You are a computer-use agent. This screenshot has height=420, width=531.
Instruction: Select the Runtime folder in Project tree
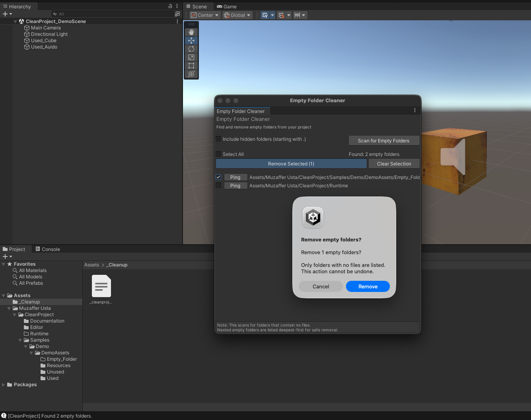(x=39, y=334)
